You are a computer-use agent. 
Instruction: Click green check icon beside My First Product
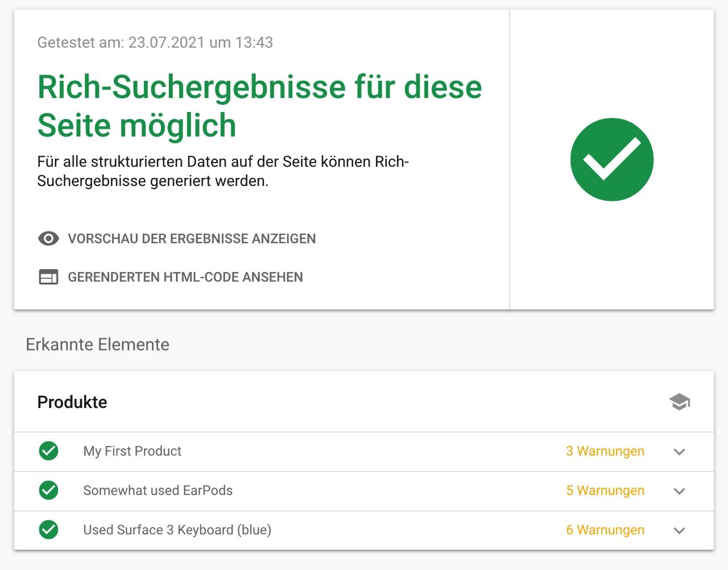(x=49, y=451)
